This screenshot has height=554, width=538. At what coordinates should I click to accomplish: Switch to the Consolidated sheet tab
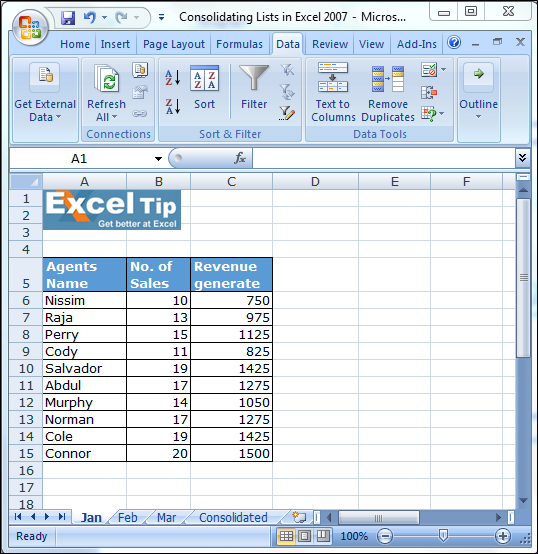coord(233,518)
